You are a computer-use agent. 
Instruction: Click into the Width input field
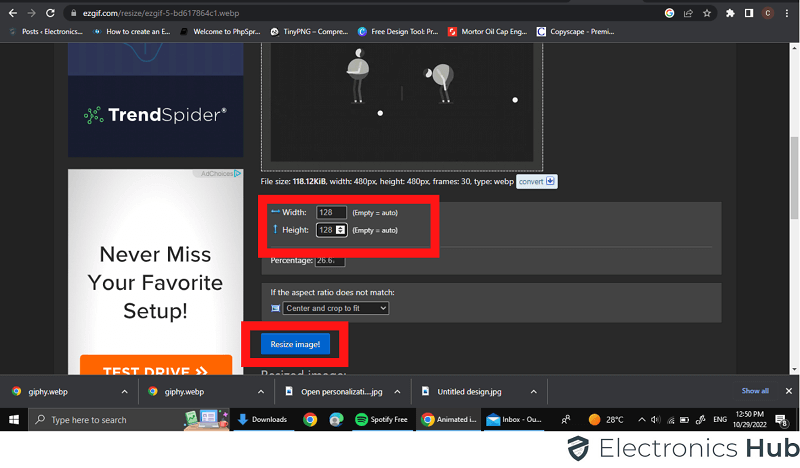[x=330, y=212]
